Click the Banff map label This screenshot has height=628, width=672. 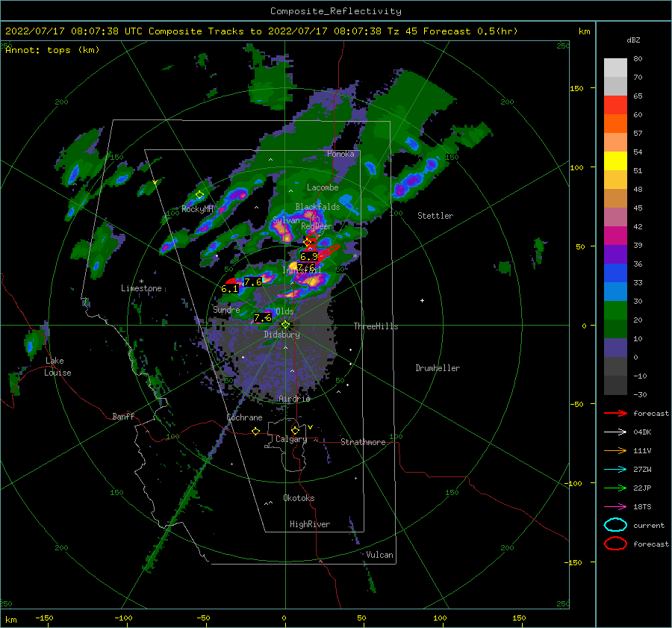point(123,416)
